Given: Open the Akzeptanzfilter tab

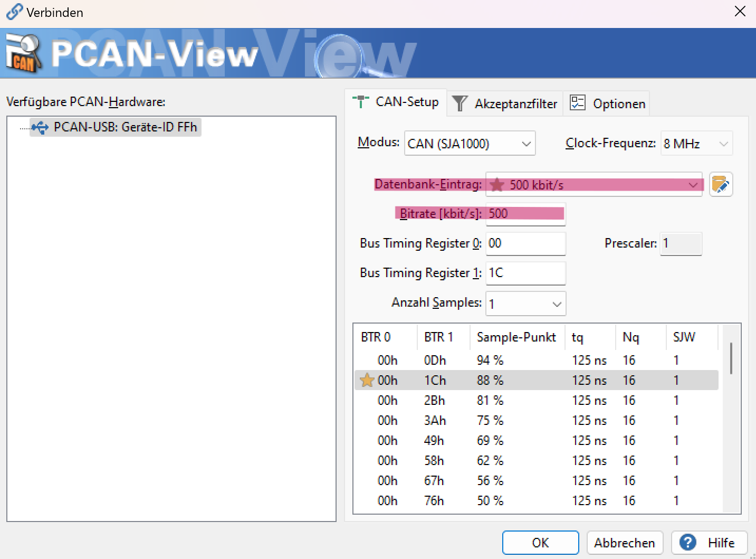Looking at the screenshot, I should point(505,103).
